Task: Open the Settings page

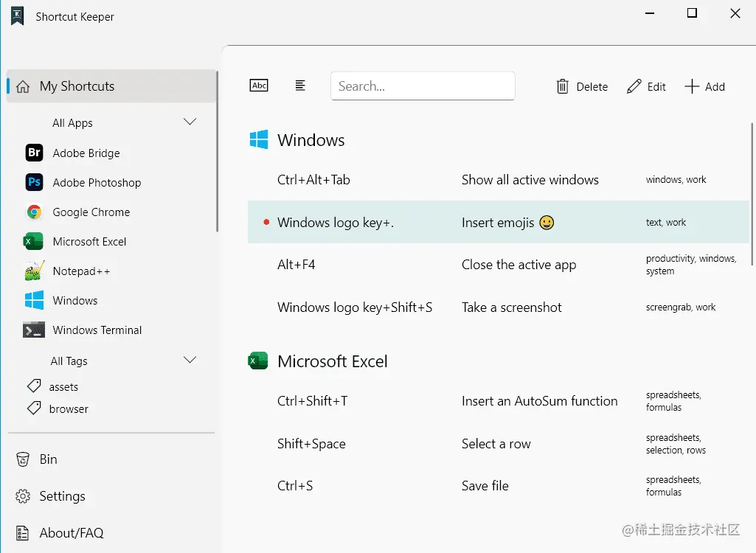Action: coord(62,496)
